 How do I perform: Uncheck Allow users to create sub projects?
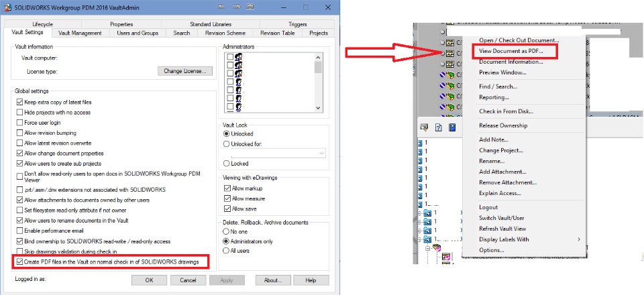pyautogui.click(x=19, y=164)
